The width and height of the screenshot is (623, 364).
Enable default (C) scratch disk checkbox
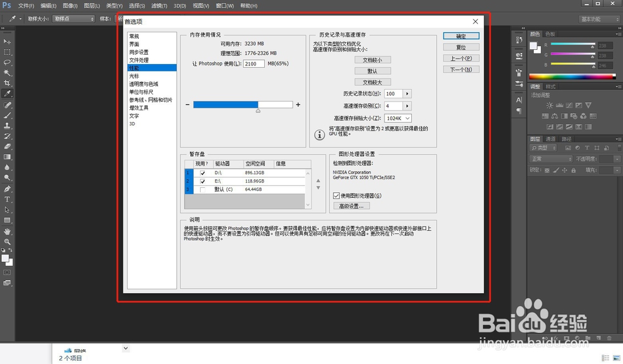tap(202, 190)
